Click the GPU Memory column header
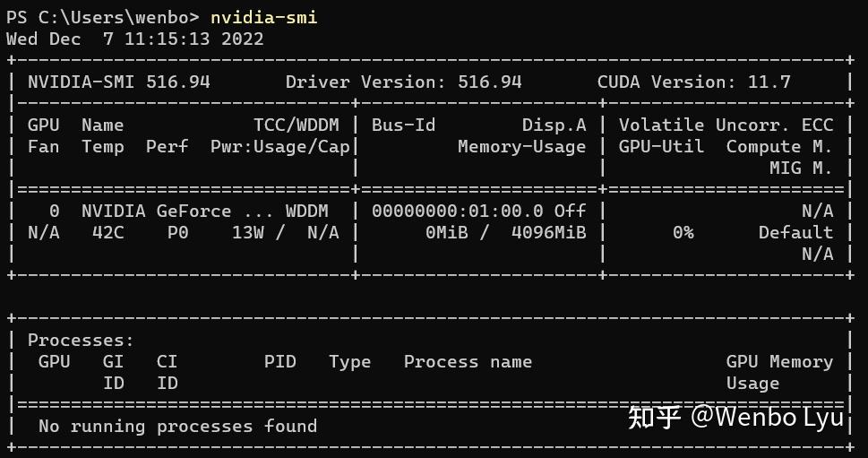The height and width of the screenshot is (458, 868). 779,361
